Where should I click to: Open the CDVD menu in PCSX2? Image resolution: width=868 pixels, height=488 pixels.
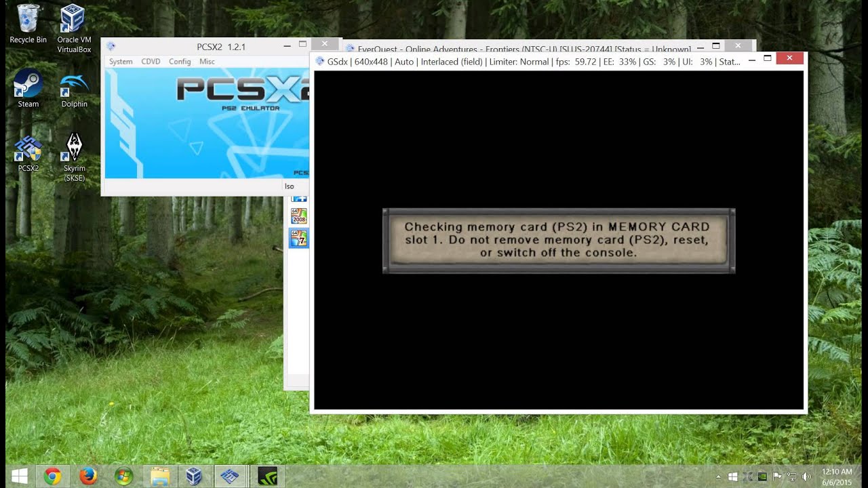coord(151,61)
